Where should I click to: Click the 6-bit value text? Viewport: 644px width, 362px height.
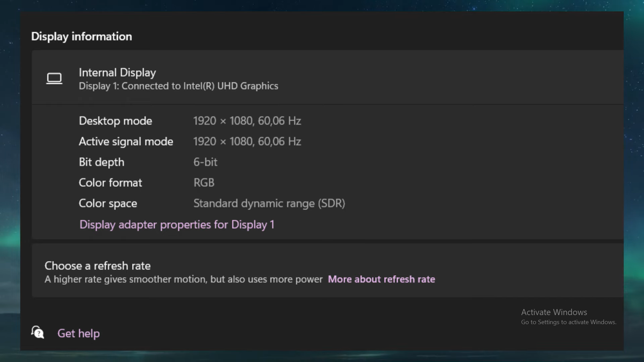(205, 162)
